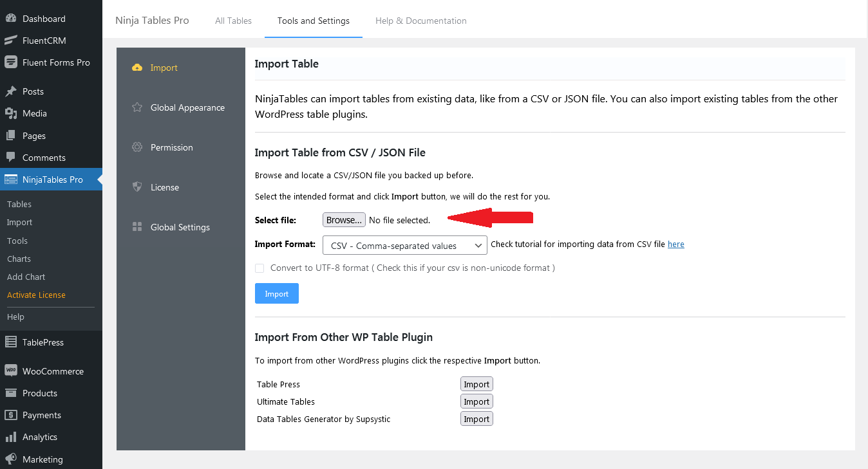Click the blue Import button
868x469 pixels.
276,293
